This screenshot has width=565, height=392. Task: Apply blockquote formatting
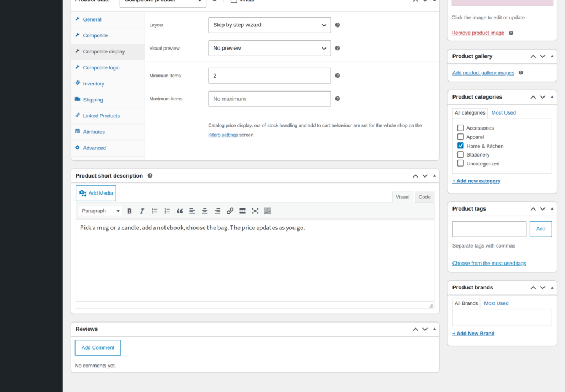point(179,211)
